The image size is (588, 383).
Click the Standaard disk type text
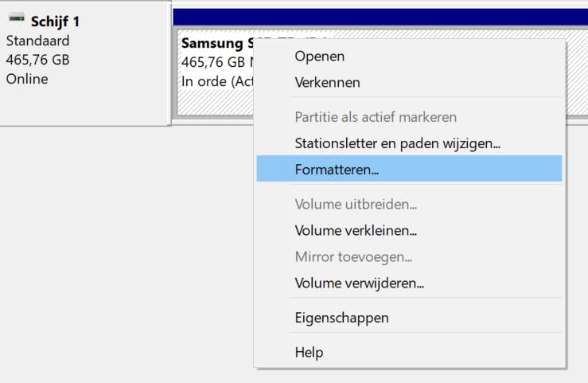click(37, 41)
